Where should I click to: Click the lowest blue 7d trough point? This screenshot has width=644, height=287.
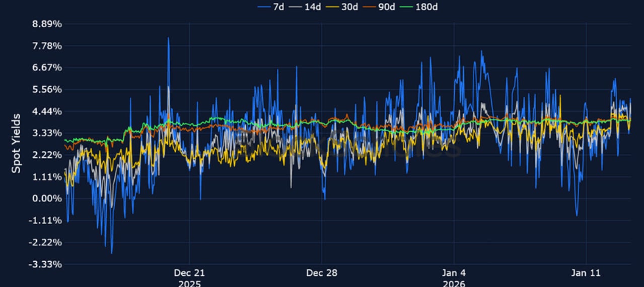coord(111,253)
